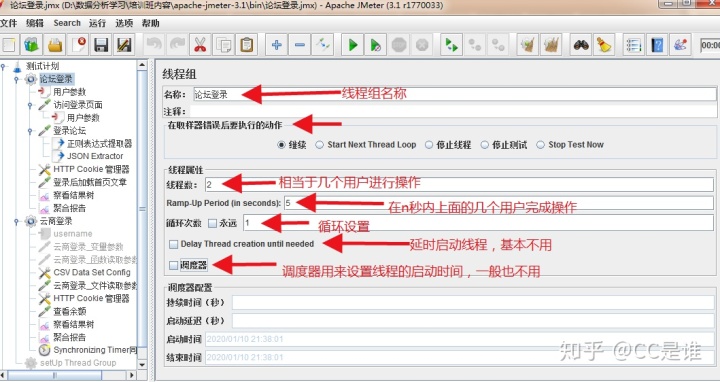Select JSON Extractor in the tree

tap(95, 156)
